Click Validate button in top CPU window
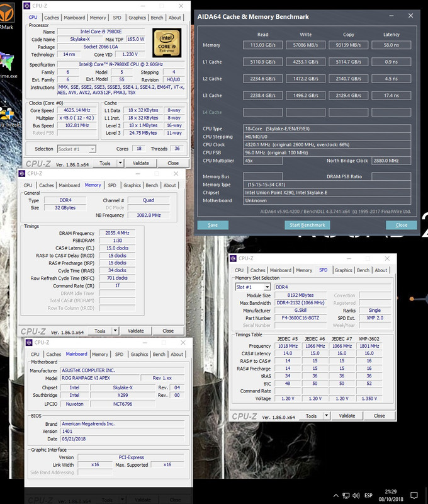The height and width of the screenshot is (504, 428). [x=140, y=163]
